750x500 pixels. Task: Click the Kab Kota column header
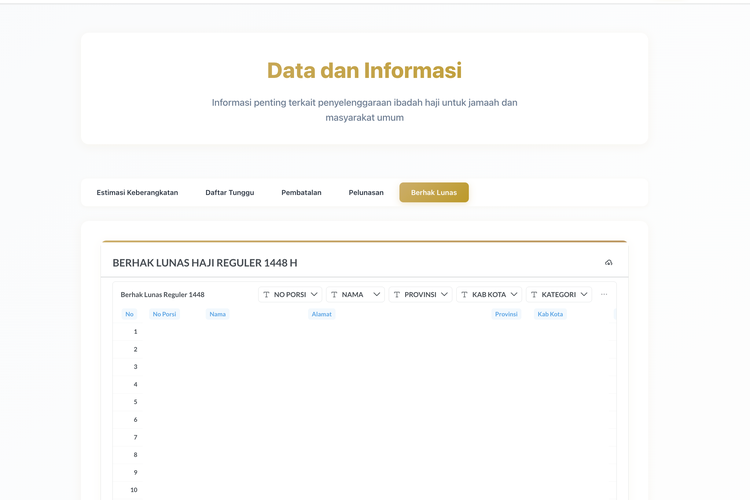(550, 314)
